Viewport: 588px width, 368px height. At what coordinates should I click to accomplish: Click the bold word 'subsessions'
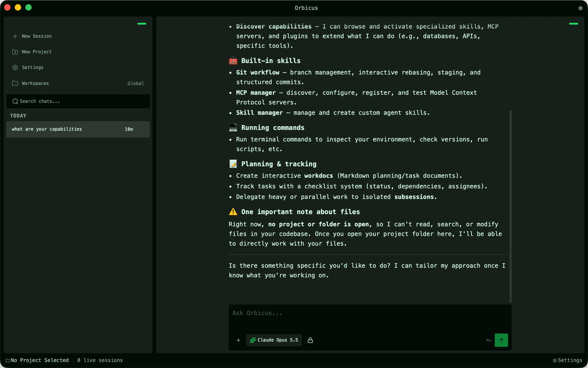click(414, 197)
